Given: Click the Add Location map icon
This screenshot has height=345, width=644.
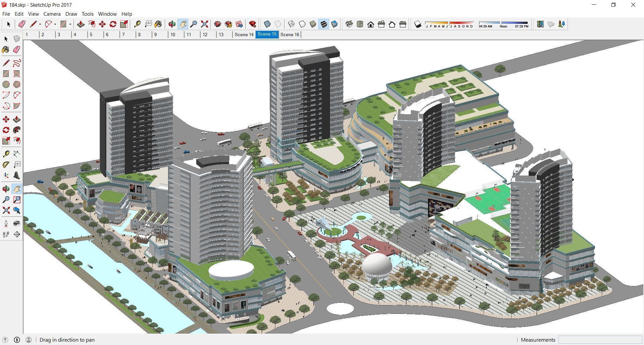Looking at the screenshot, I should [x=540, y=24].
